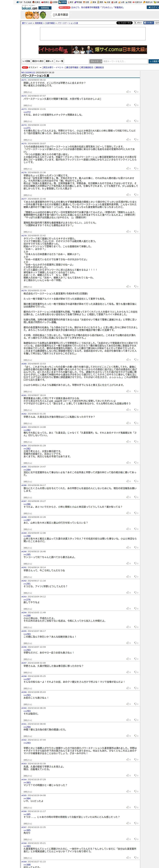Viewport: 159px width, 868px height.
Task: Click the >>271 anchor in post #274
Action: click(27, 128)
